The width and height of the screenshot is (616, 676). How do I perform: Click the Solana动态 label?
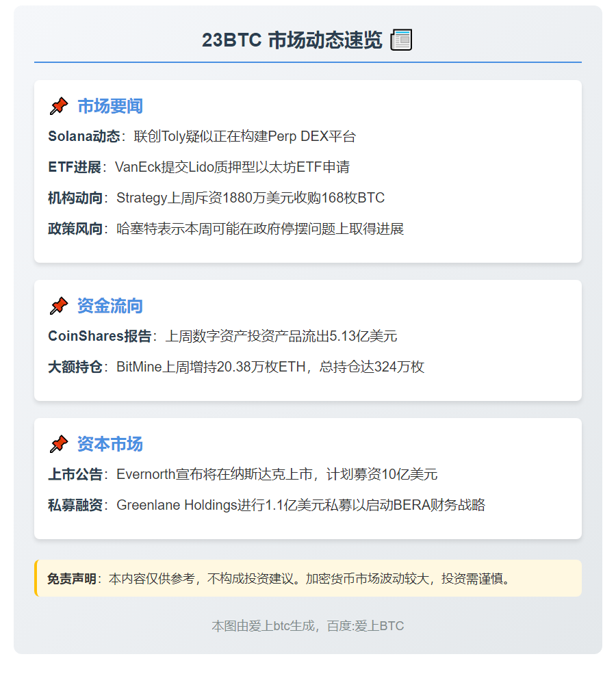[x=75, y=136]
